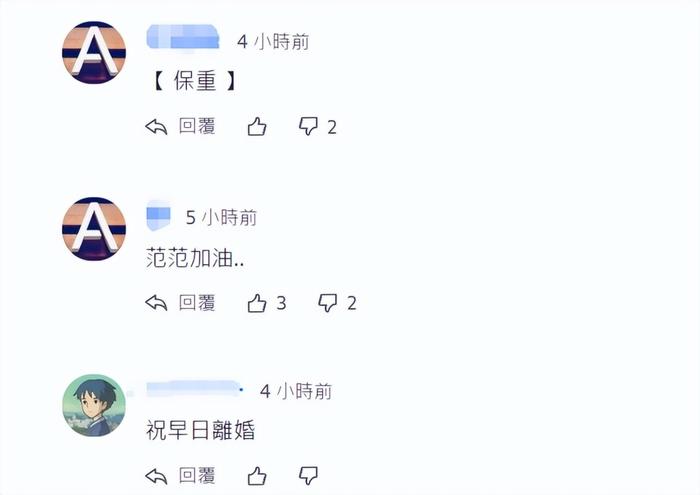
Task: Click 回覆 text under 范范加油 comment
Action: pos(197,303)
